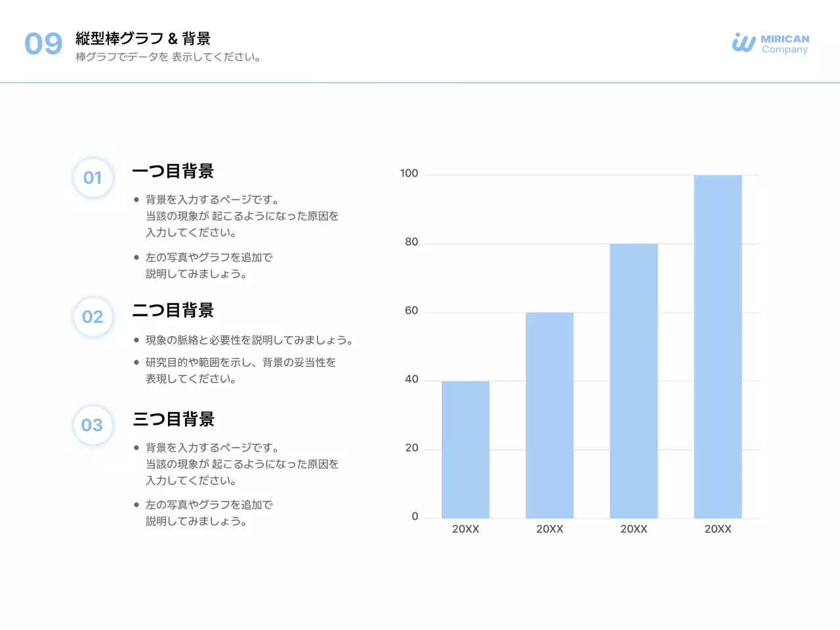The height and width of the screenshot is (630, 840).
Task: Click the bullet dot beside "左の写真やグラフを追加で"
Action: click(136, 256)
